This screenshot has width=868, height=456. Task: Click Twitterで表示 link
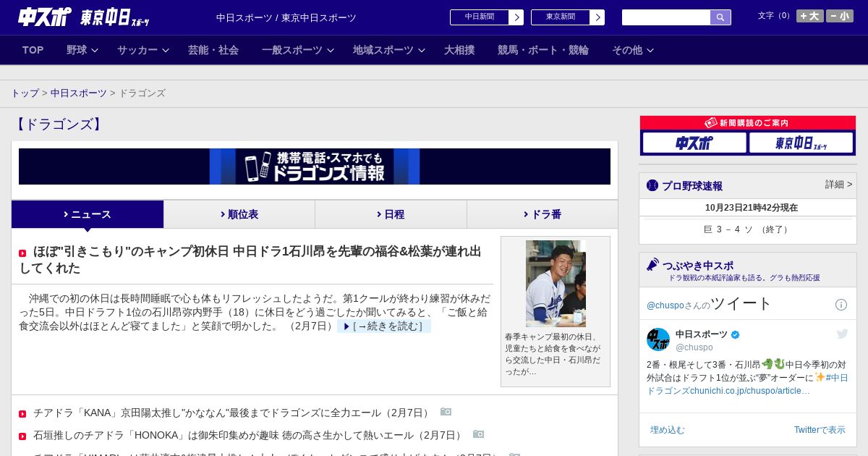[x=820, y=430]
